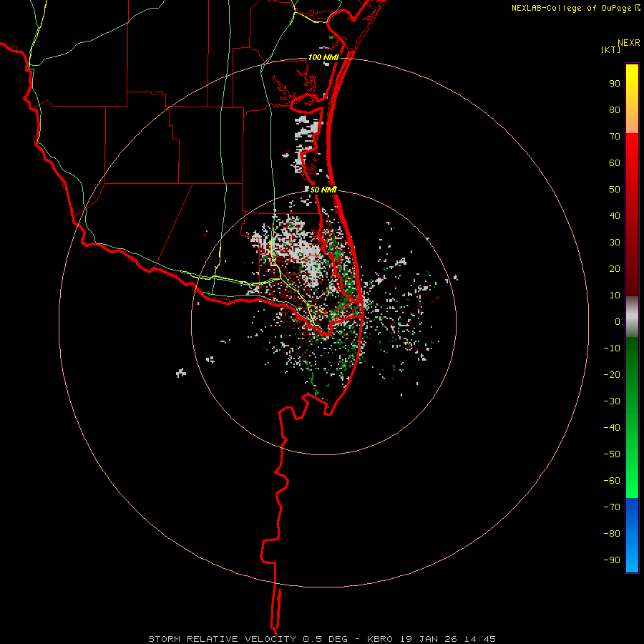Click the 10 value on the velocity scale
This screenshot has width=644, height=644.
point(615,296)
